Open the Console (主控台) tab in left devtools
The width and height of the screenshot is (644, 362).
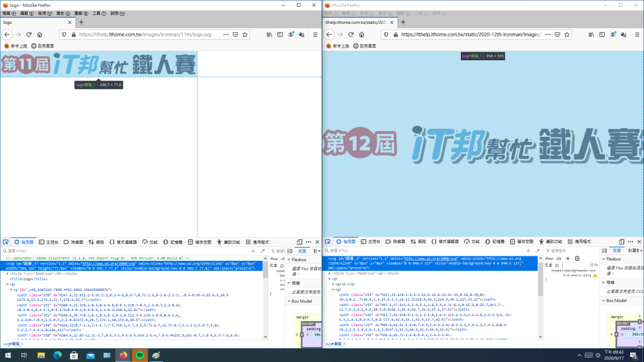[x=48, y=242]
